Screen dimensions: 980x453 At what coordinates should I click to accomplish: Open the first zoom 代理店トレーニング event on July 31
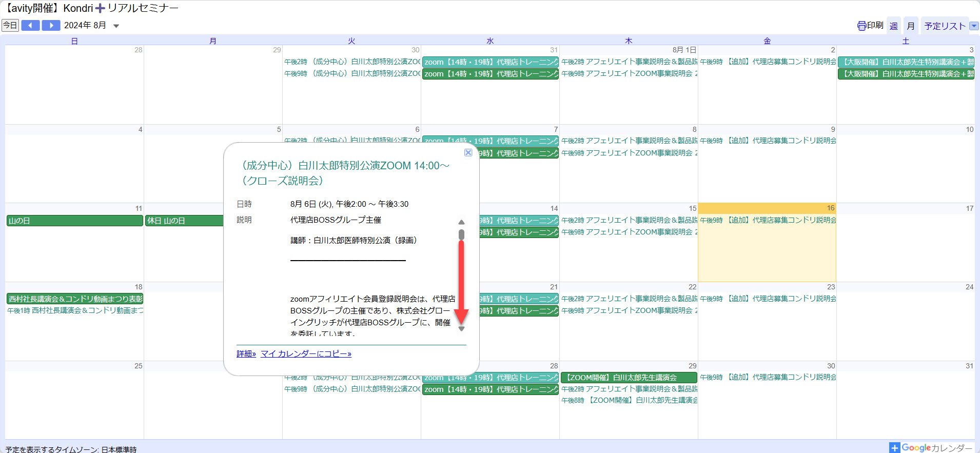click(x=490, y=62)
